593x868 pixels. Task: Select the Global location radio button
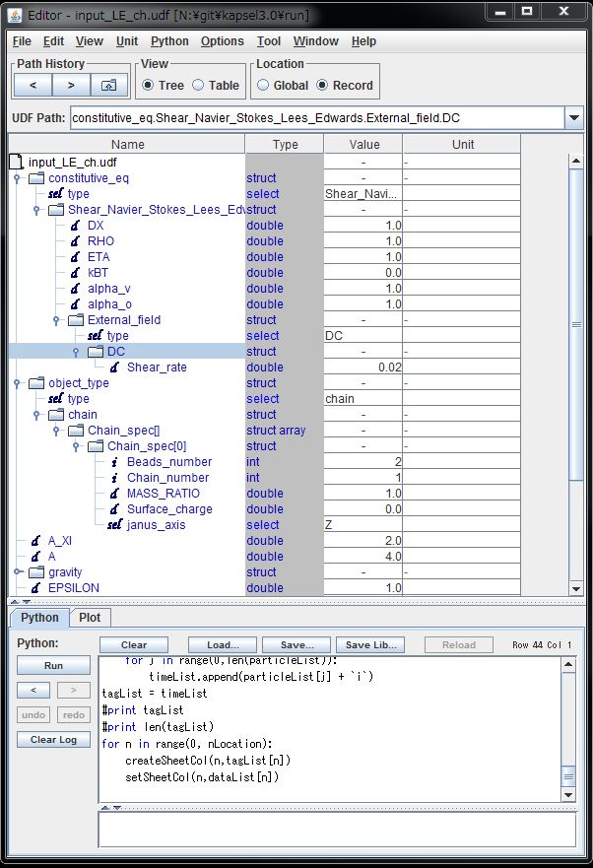point(263,86)
